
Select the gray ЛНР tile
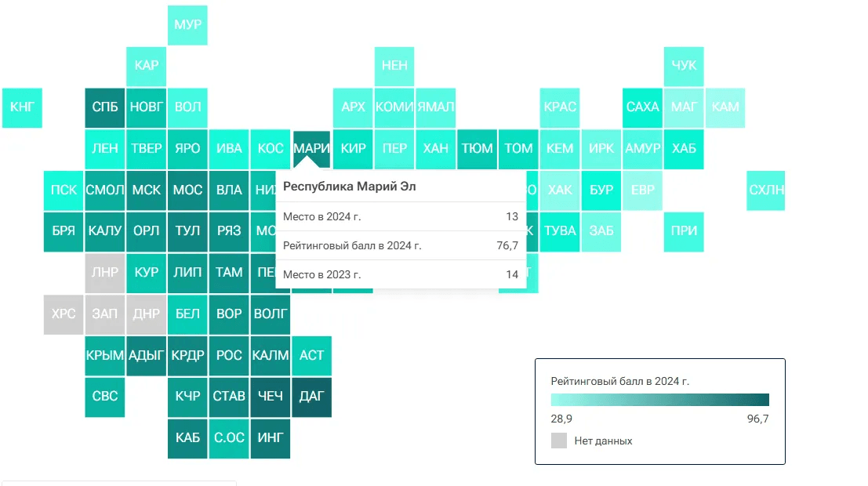pyautogui.click(x=105, y=273)
